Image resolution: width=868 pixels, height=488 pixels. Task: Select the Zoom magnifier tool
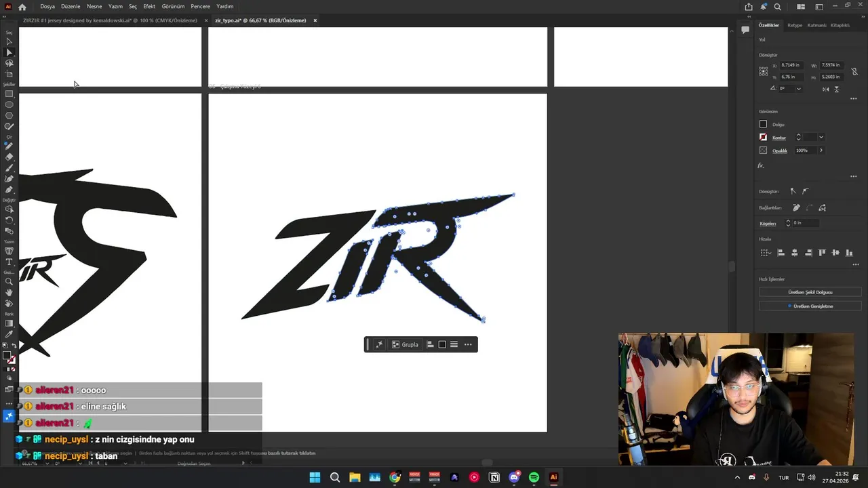9,281
